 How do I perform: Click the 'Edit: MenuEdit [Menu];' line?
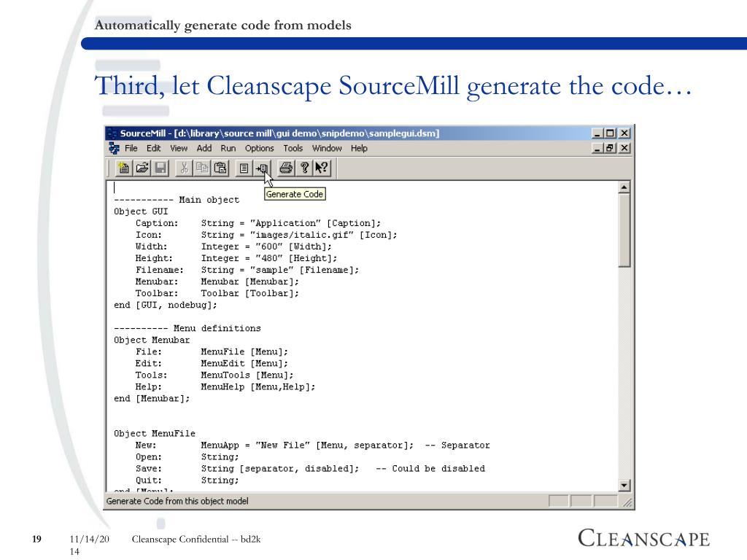pyautogui.click(x=212, y=363)
